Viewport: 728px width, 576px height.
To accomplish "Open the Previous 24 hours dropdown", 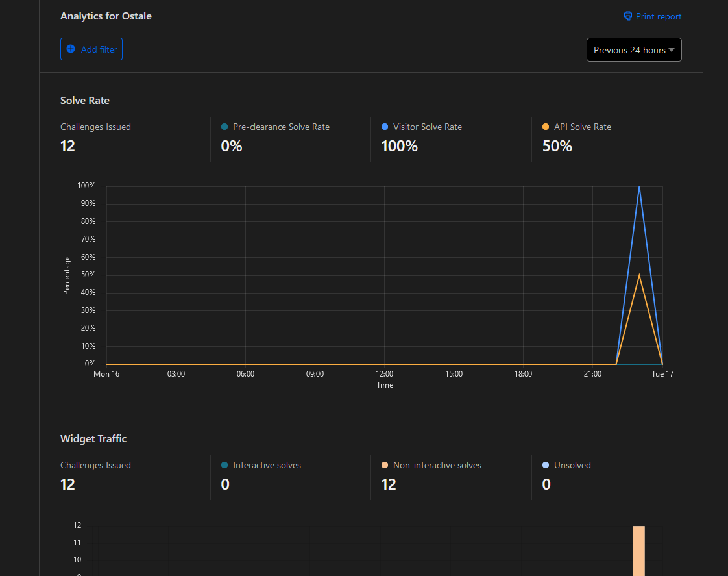I will (634, 50).
